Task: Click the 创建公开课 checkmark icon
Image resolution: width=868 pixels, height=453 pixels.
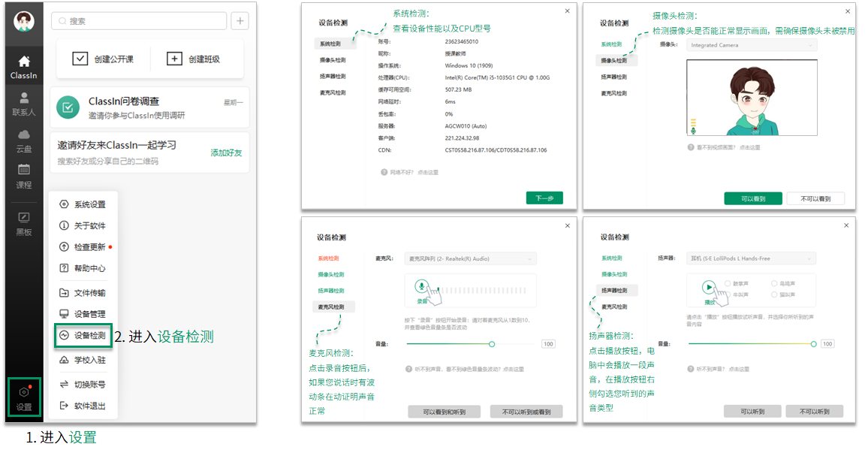Action: (x=80, y=59)
